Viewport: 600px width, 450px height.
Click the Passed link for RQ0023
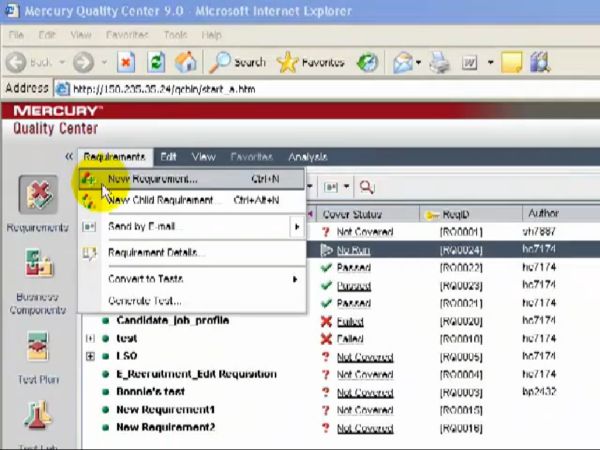(x=354, y=286)
